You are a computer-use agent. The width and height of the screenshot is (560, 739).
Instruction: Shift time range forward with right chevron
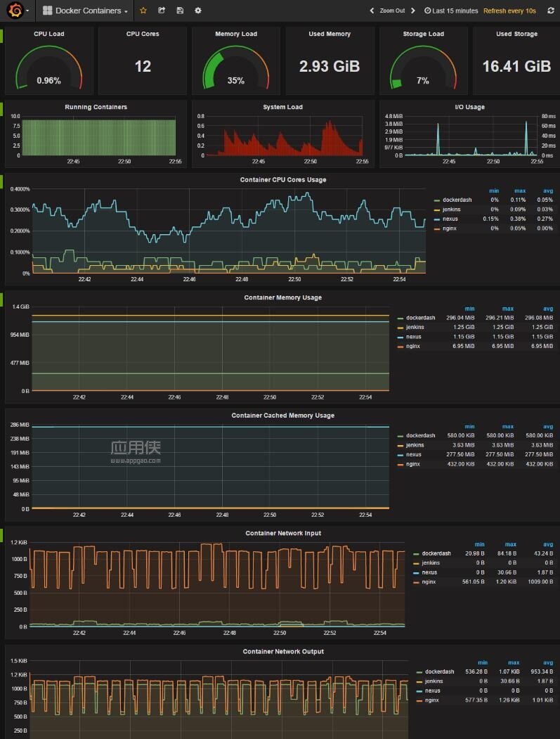(413, 11)
